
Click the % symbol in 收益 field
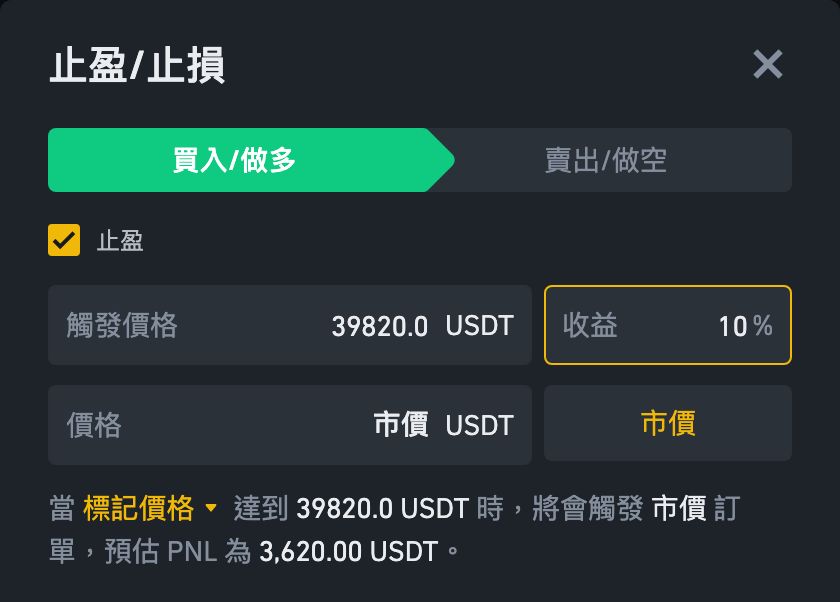click(763, 326)
